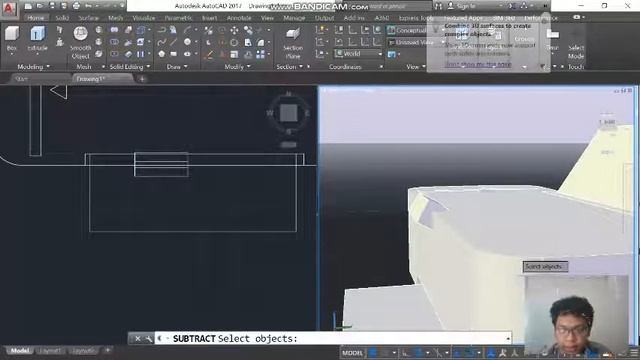Click the Open file quick access icon

40,6
